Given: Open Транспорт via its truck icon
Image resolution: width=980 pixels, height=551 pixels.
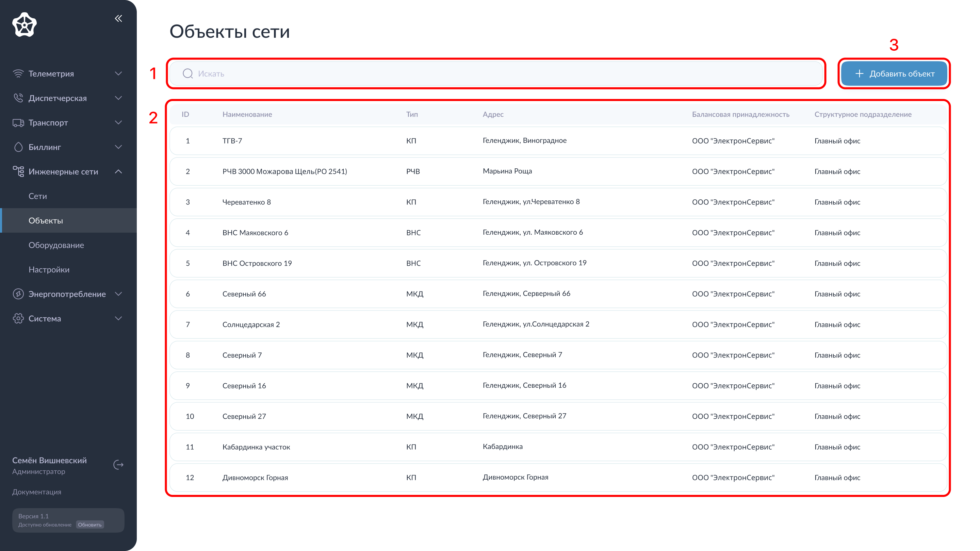Looking at the screenshot, I should (x=19, y=122).
